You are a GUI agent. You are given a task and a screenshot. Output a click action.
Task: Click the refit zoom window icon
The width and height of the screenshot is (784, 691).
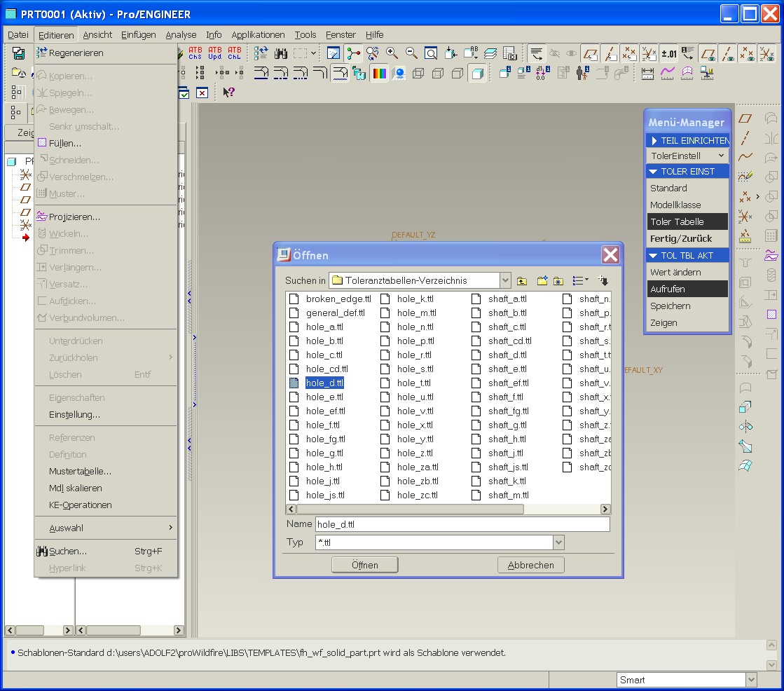point(430,53)
